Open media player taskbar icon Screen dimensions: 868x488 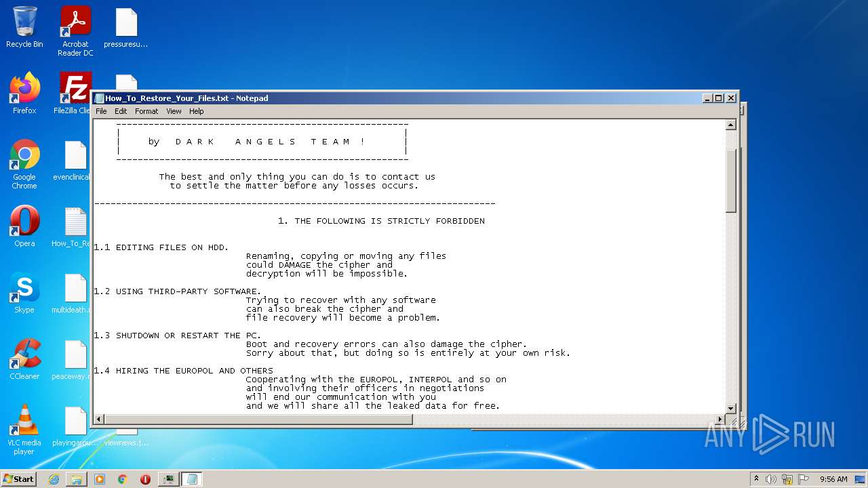[100, 479]
